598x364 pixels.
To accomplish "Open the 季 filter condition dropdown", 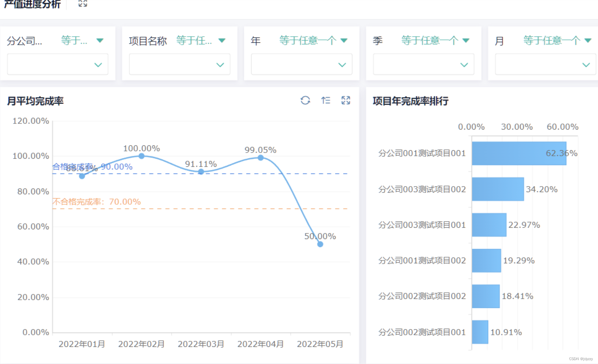I will tap(466, 40).
